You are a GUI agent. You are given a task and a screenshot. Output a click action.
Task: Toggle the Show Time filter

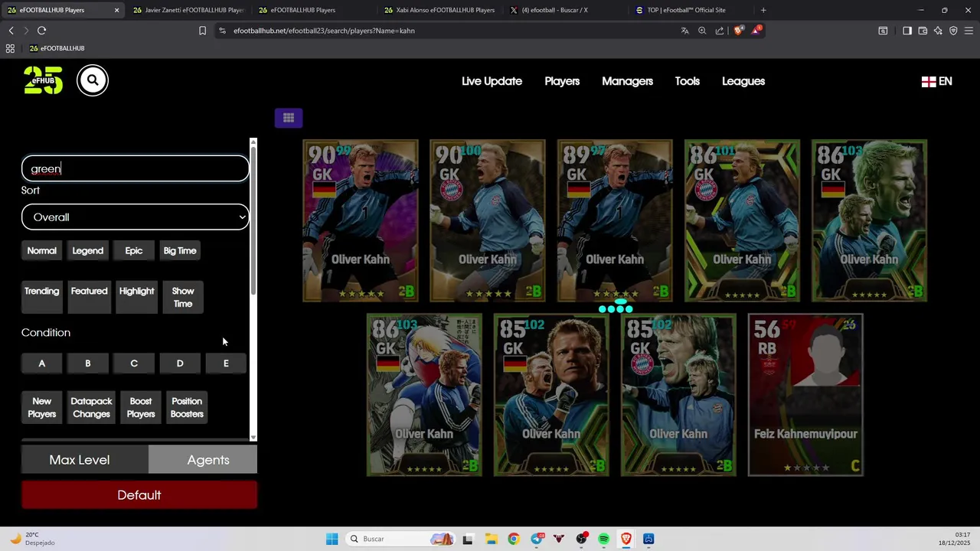[182, 298]
